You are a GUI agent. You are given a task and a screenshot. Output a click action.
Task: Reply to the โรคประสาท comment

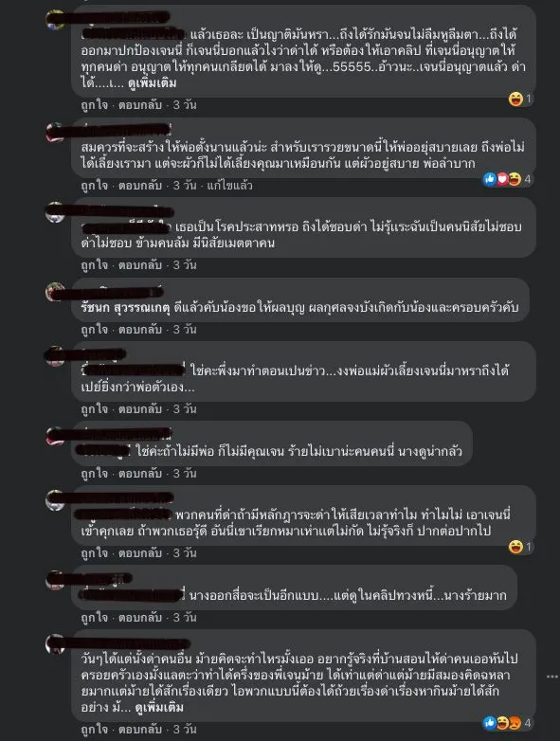click(140, 265)
